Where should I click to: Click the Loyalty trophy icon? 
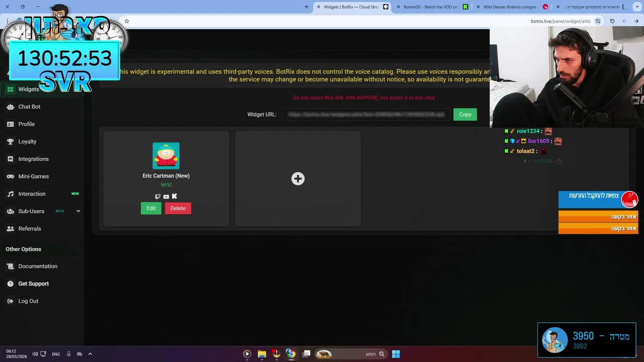pyautogui.click(x=10, y=141)
